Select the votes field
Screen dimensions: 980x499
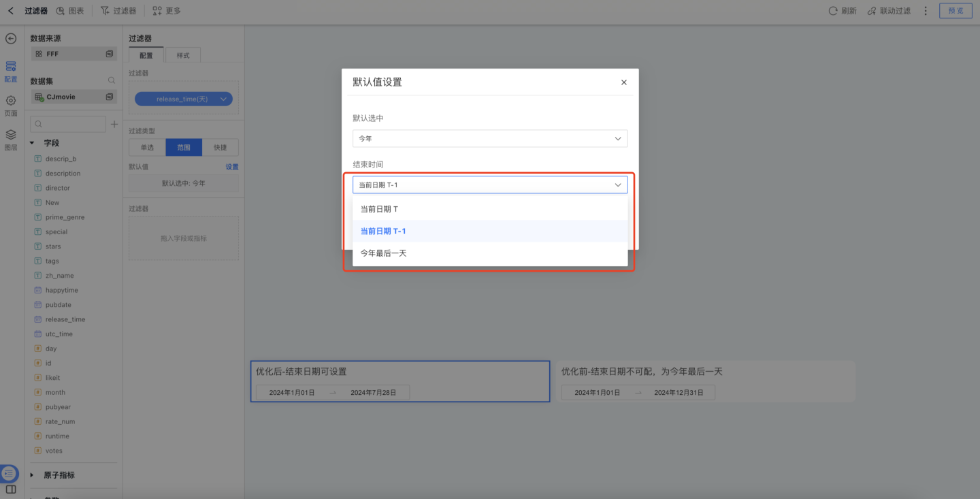pos(54,451)
